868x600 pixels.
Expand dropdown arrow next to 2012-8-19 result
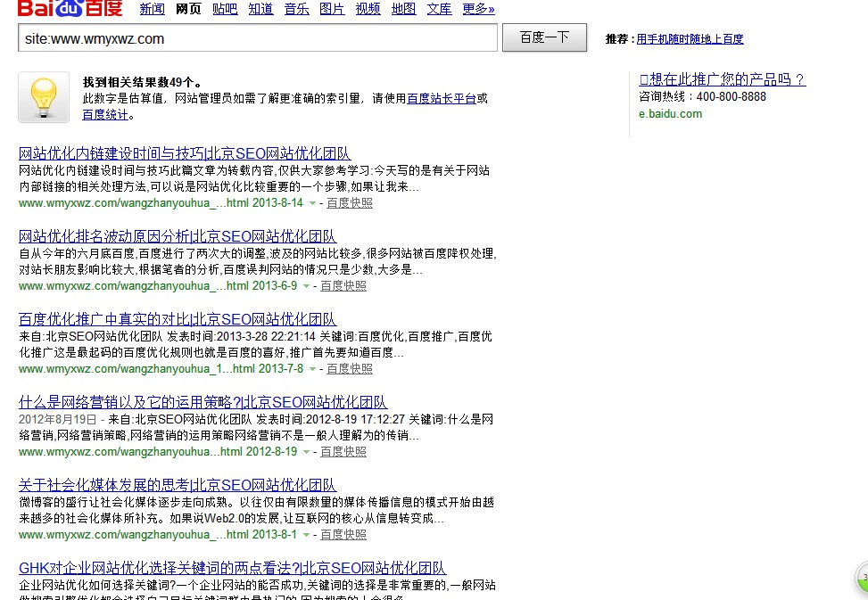tap(306, 452)
